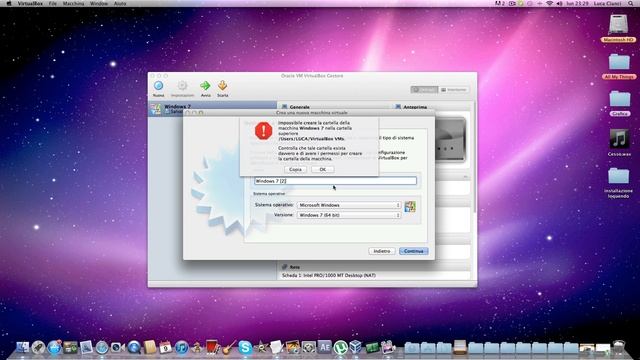The image size is (640, 360).
Task: Select Windows 7 VM icon in machine list
Action: (x=156, y=109)
